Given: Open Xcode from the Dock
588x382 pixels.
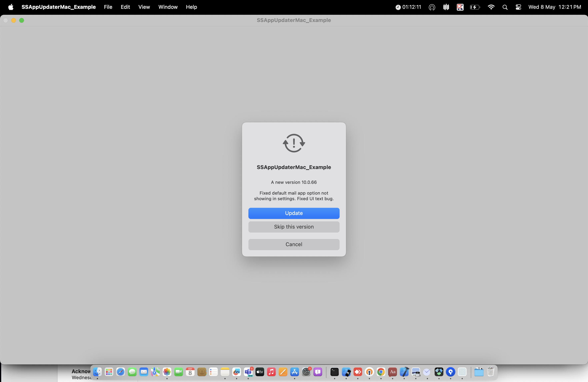Looking at the screenshot, I should click(404, 372).
